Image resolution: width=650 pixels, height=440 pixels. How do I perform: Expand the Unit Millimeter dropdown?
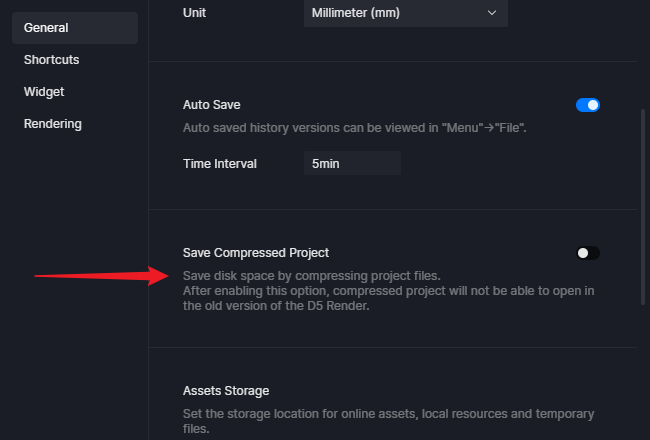coord(406,13)
